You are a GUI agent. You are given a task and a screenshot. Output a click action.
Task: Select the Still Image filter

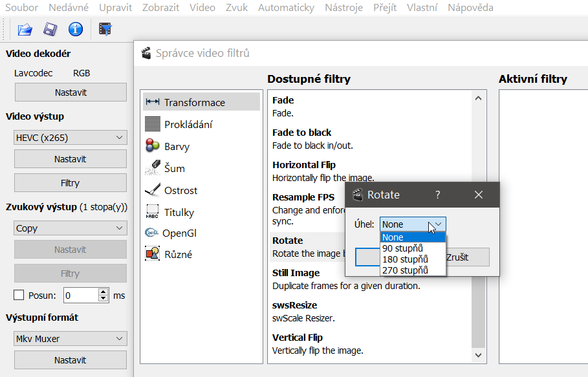(371, 279)
